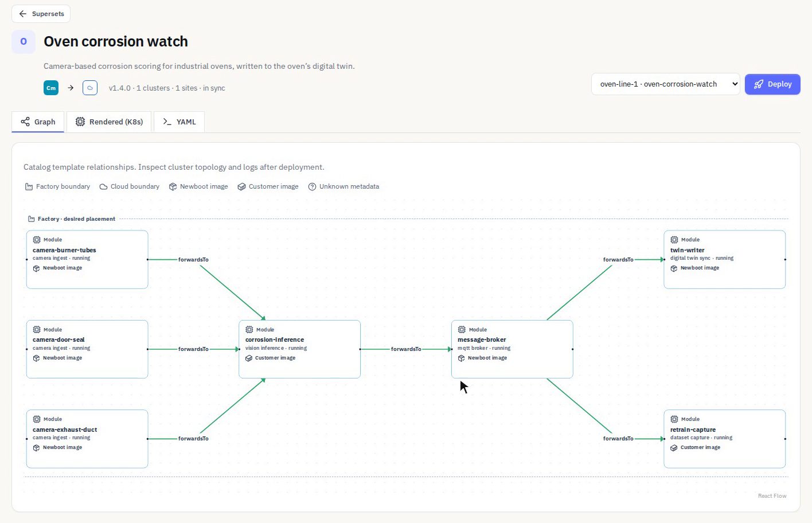Click 'Factory · desired placement' label

[76, 219]
